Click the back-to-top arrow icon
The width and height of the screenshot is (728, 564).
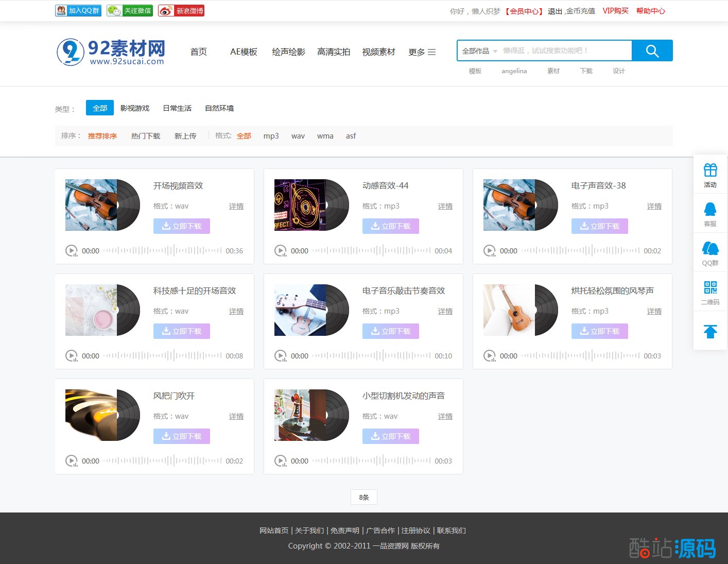pyautogui.click(x=710, y=331)
